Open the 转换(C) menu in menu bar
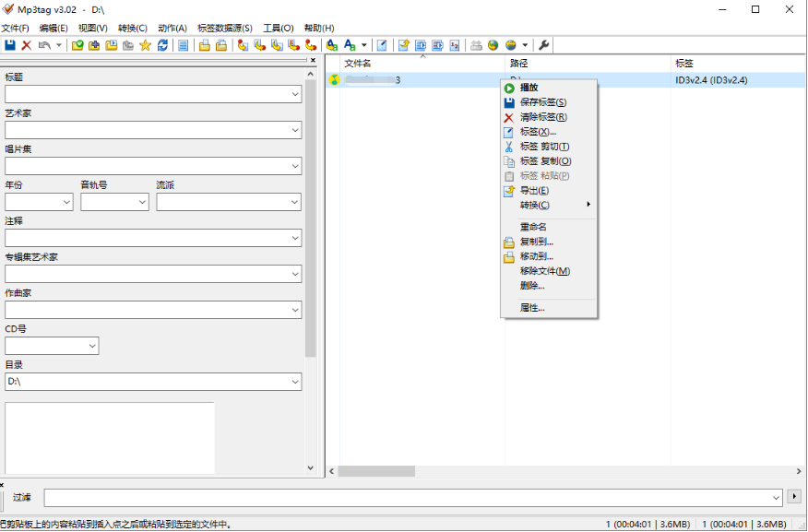Screen dimensions: 808x532 coord(133,29)
